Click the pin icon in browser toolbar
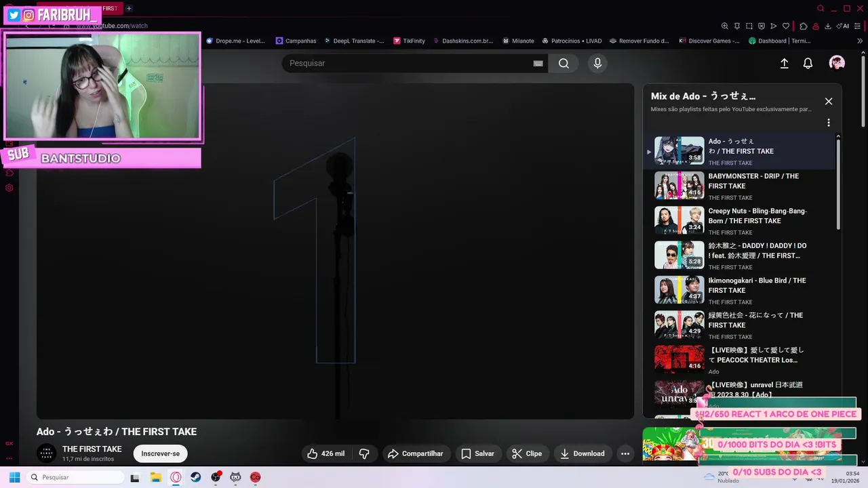Viewport: 868px width, 488px height. (736, 26)
